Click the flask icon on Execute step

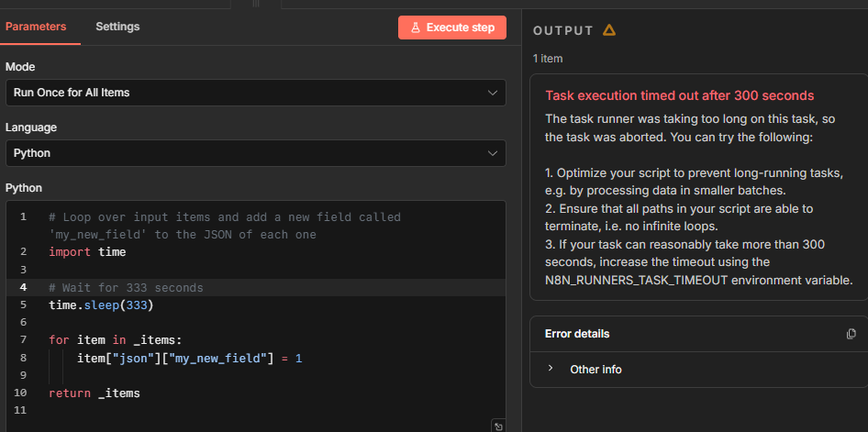pos(416,28)
